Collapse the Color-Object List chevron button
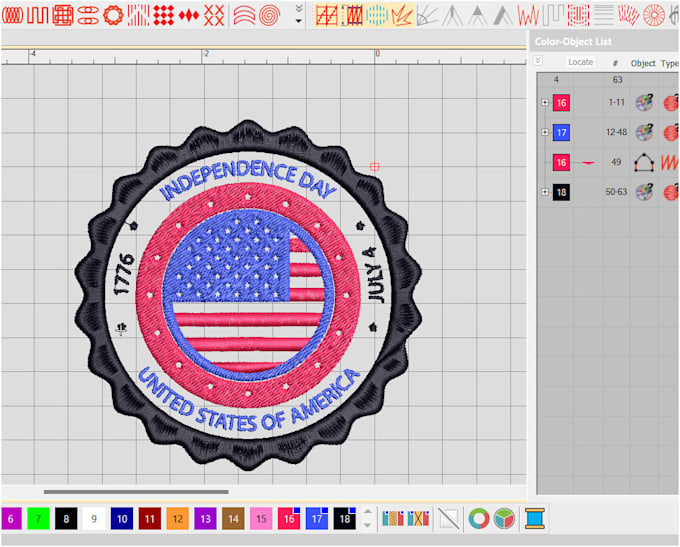The height and width of the screenshot is (547, 680). (x=538, y=61)
